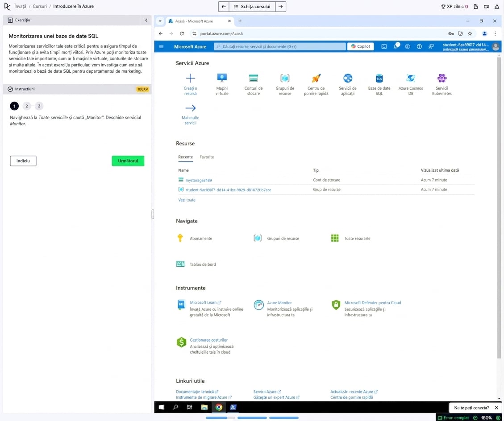This screenshot has width=504, height=421.
Task: Open Windows taskbar search
Action: coord(175,407)
